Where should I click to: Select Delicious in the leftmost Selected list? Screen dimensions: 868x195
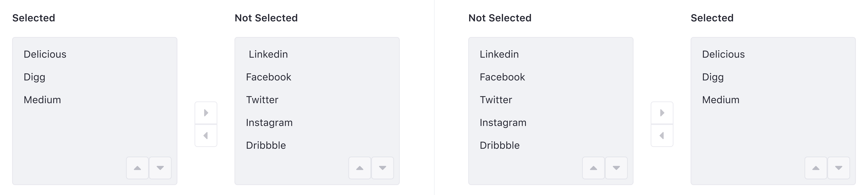[45, 54]
